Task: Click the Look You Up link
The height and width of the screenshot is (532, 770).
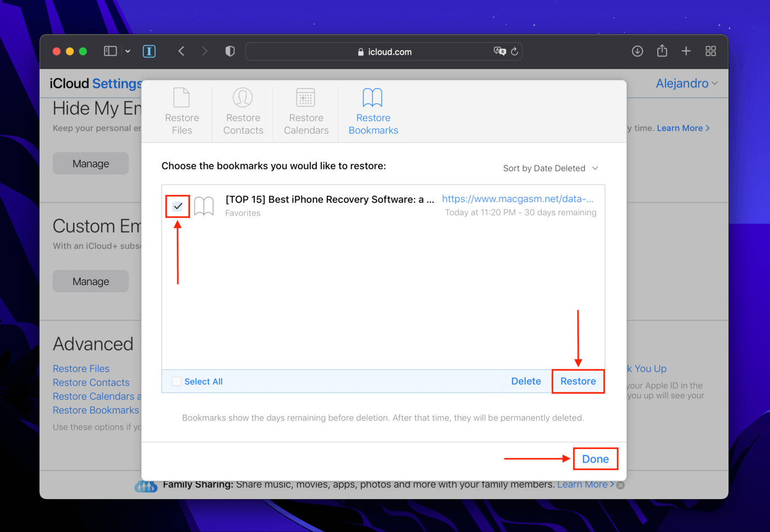Action: pos(647,369)
